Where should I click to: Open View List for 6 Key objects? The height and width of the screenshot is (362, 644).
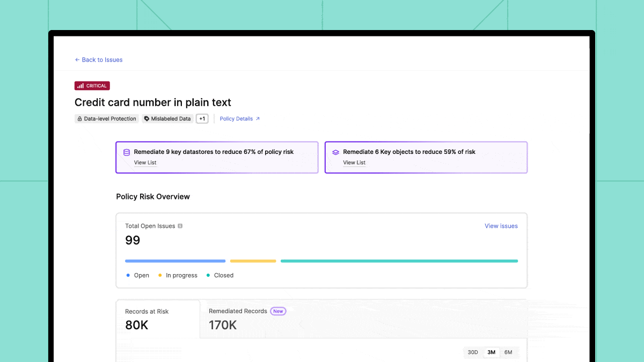[354, 162]
